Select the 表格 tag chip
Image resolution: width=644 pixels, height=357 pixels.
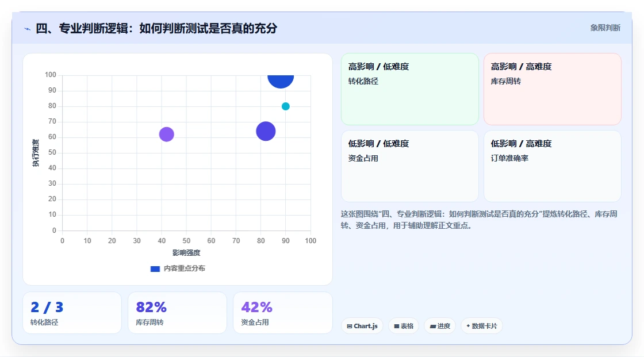click(404, 326)
